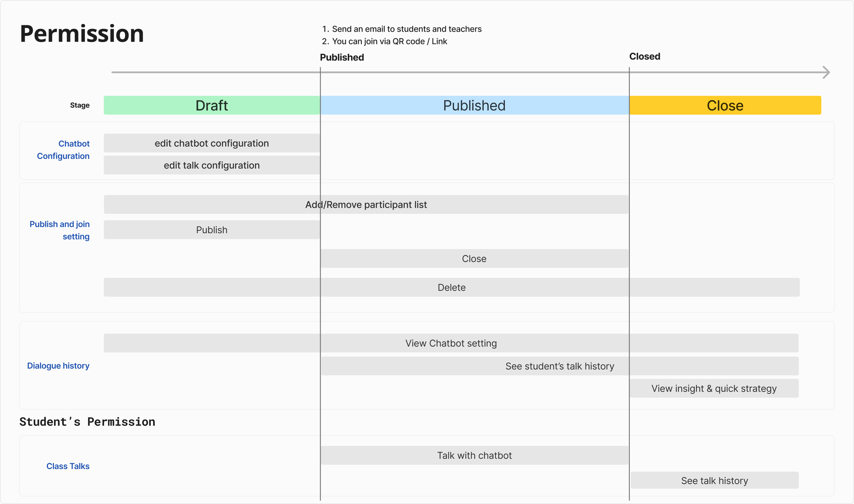This screenshot has width=854, height=504.
Task: Click the Closed timeline marker label
Action: click(x=645, y=56)
